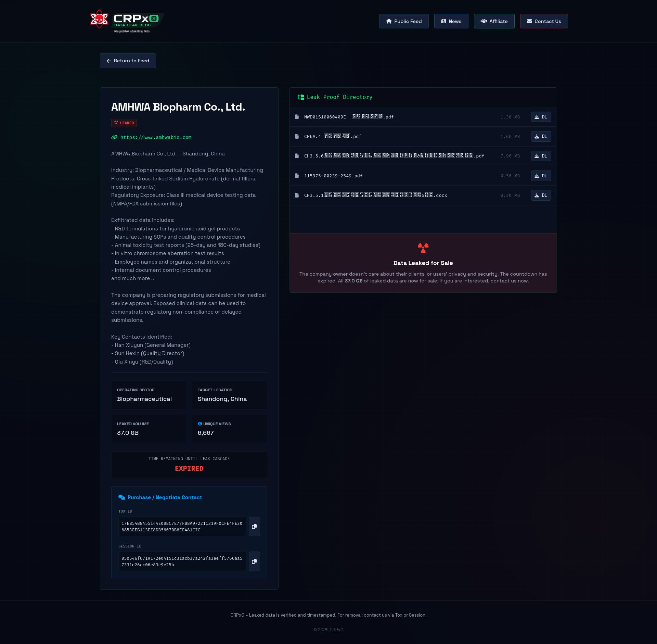Copy the Tox ID to clipboard

click(x=254, y=527)
